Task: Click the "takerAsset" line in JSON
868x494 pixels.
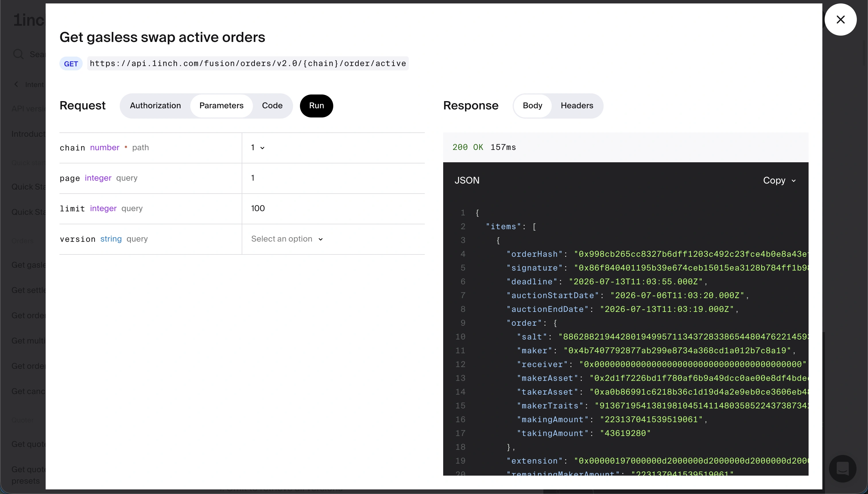Action: 662,392
